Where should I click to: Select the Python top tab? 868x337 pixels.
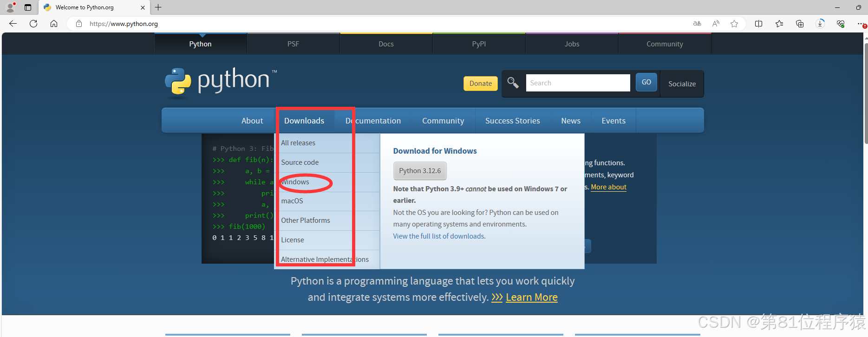tap(200, 44)
